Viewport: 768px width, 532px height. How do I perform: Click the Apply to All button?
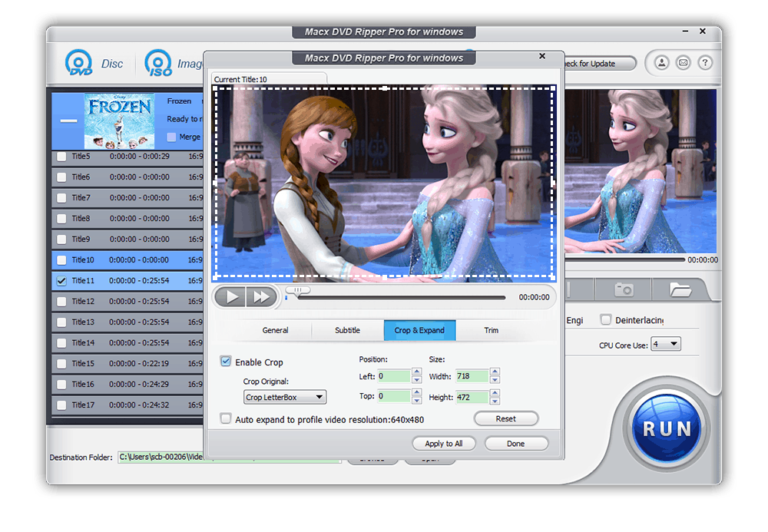coord(444,444)
